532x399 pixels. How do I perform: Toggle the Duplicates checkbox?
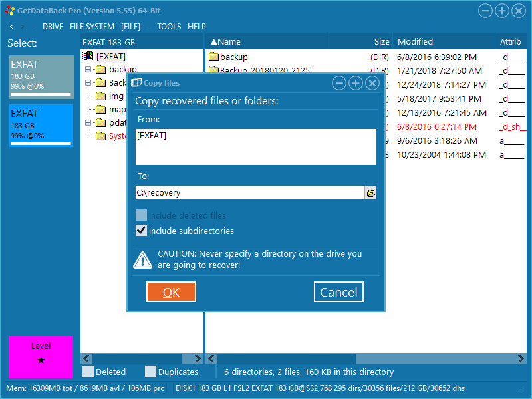(x=151, y=372)
